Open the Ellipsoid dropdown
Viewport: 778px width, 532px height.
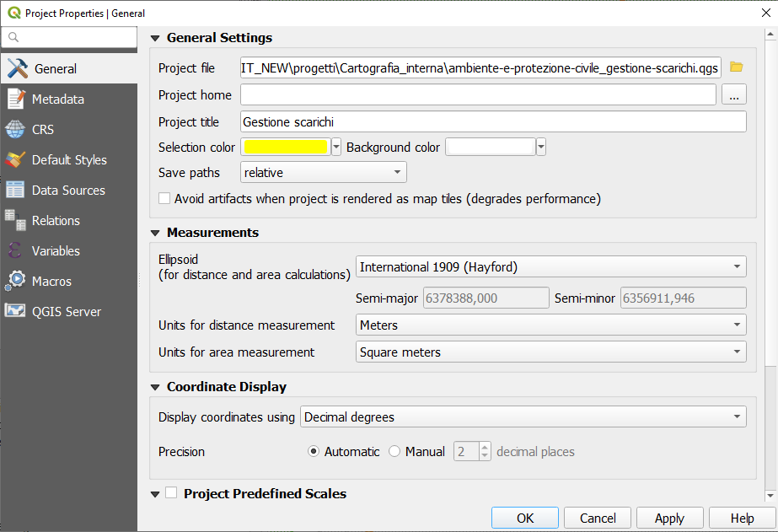[550, 267]
